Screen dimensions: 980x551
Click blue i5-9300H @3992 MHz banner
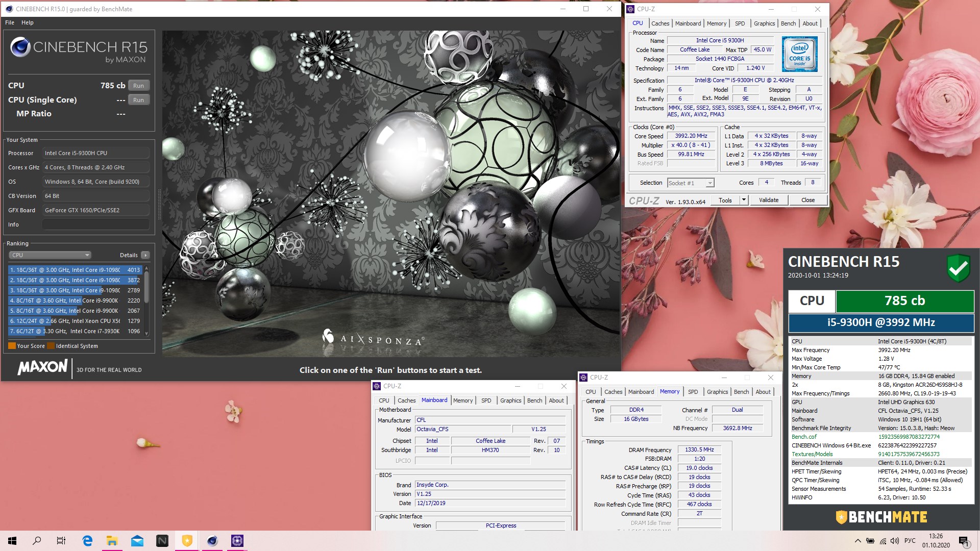(x=881, y=322)
